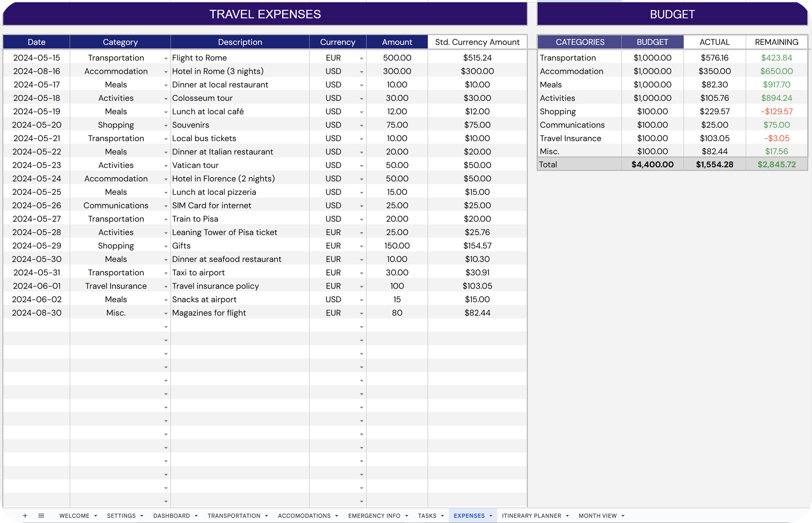
Task: Expand currency dropdown for Gifts row
Action: (362, 246)
